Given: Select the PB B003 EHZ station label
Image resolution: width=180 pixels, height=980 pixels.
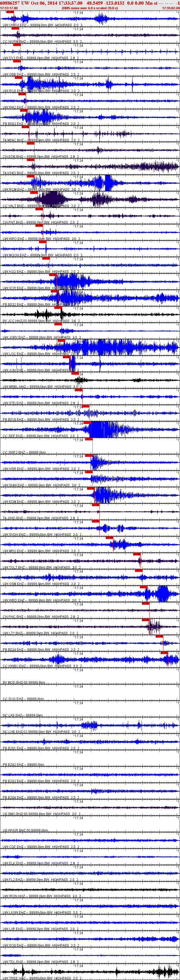Looking at the screenshot, I should click(x=14, y=124).
